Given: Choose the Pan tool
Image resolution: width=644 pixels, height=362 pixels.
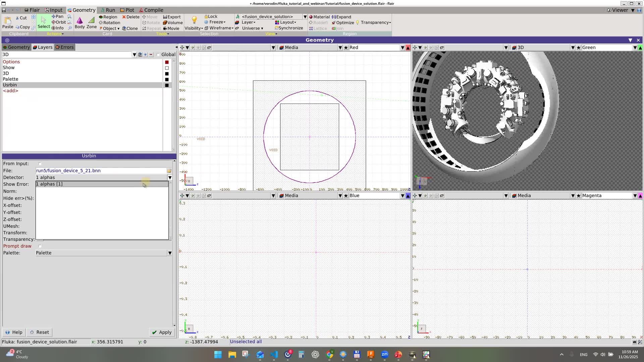Looking at the screenshot, I should click(57, 16).
